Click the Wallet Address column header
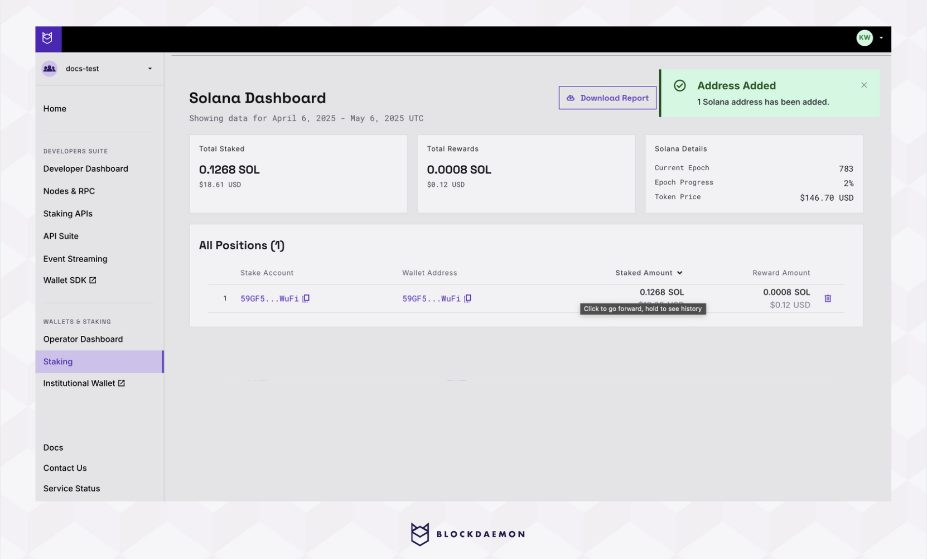The height and width of the screenshot is (560, 927). point(429,273)
